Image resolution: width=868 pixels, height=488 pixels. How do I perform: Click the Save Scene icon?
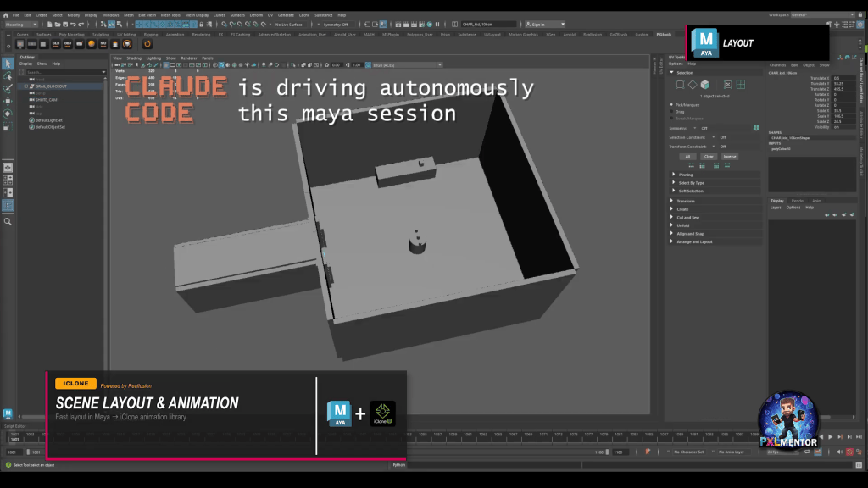click(65, 25)
